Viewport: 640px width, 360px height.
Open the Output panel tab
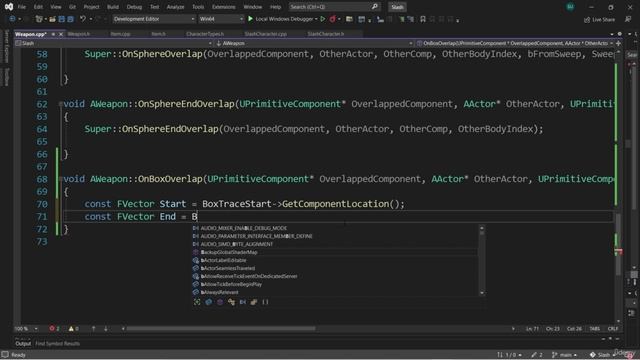[23, 344]
